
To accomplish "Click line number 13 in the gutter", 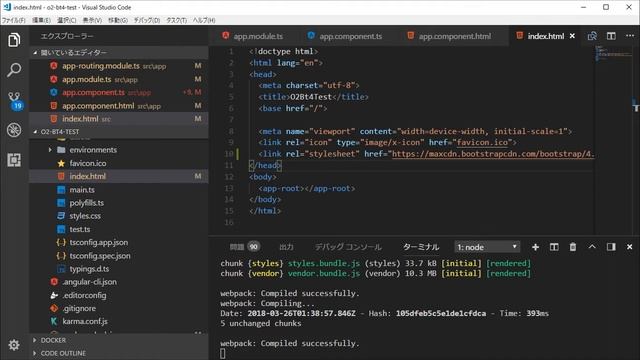I will click(x=229, y=188).
